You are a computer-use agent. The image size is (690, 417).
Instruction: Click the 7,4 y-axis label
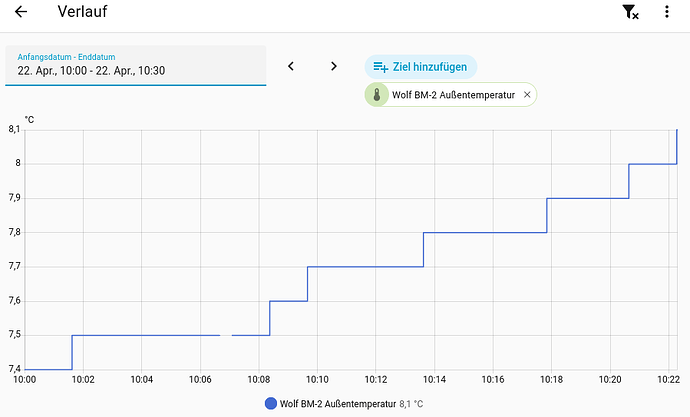click(14, 369)
